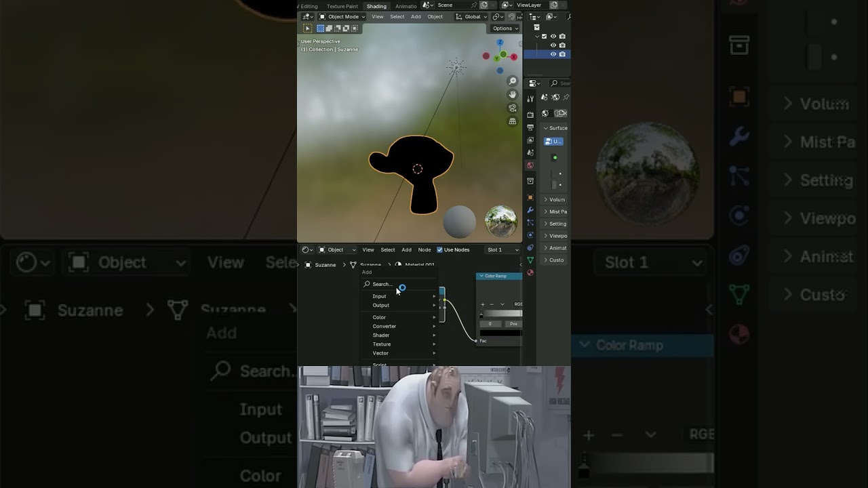This screenshot has height=488, width=868.
Task: Open the Output properties printer icon
Action: [x=530, y=127]
